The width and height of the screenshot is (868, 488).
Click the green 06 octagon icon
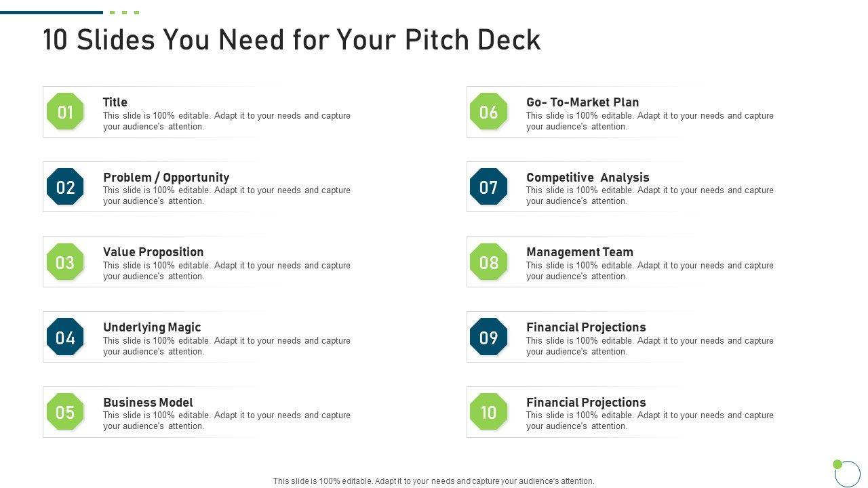[x=488, y=112]
